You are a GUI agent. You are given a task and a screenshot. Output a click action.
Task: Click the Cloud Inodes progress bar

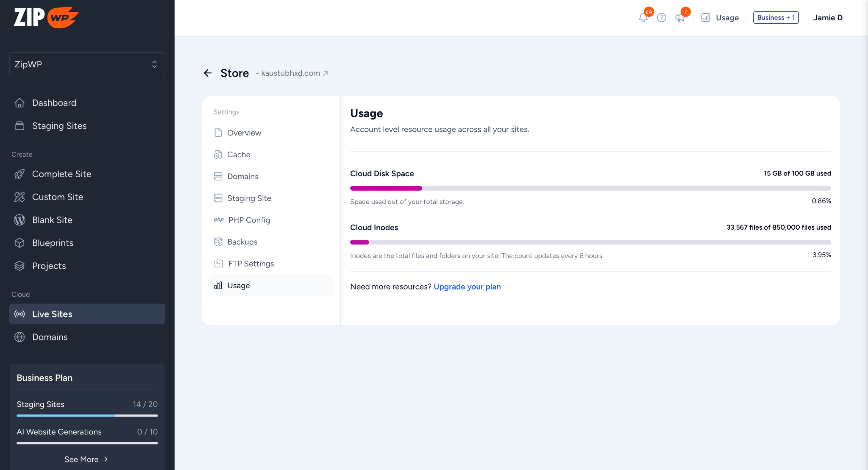tap(590, 242)
